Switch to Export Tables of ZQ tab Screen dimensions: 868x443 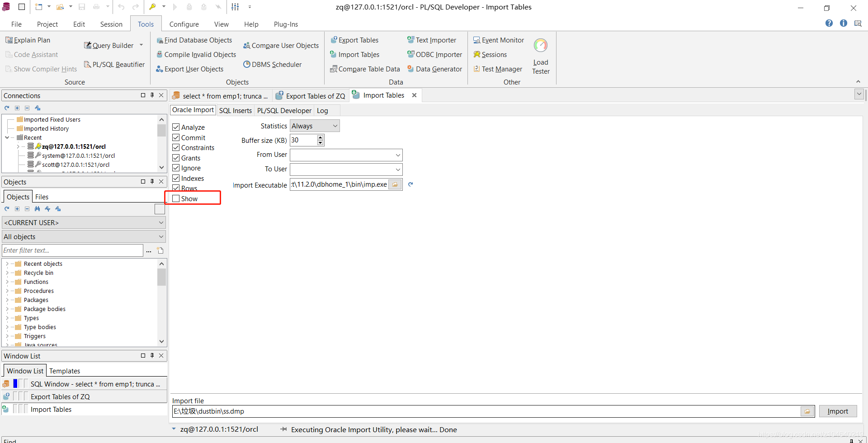(311, 96)
